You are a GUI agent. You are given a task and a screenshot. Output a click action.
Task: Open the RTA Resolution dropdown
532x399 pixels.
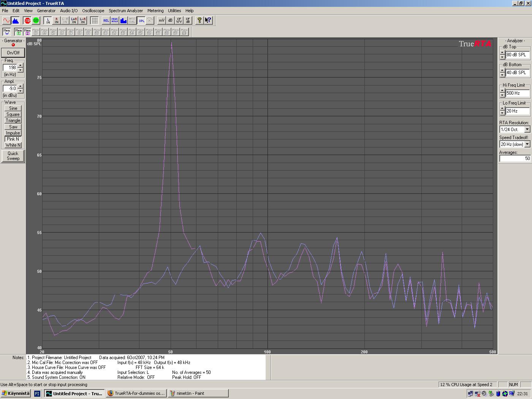click(527, 130)
